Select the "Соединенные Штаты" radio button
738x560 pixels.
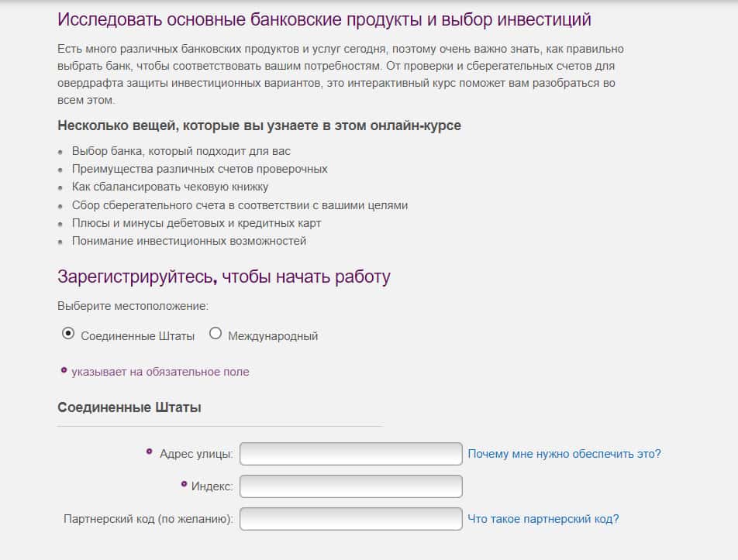[x=68, y=334]
